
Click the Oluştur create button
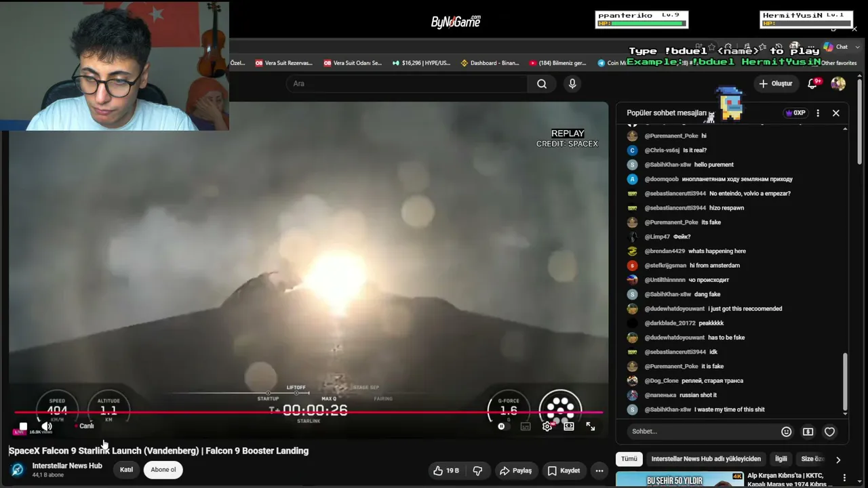pos(776,84)
